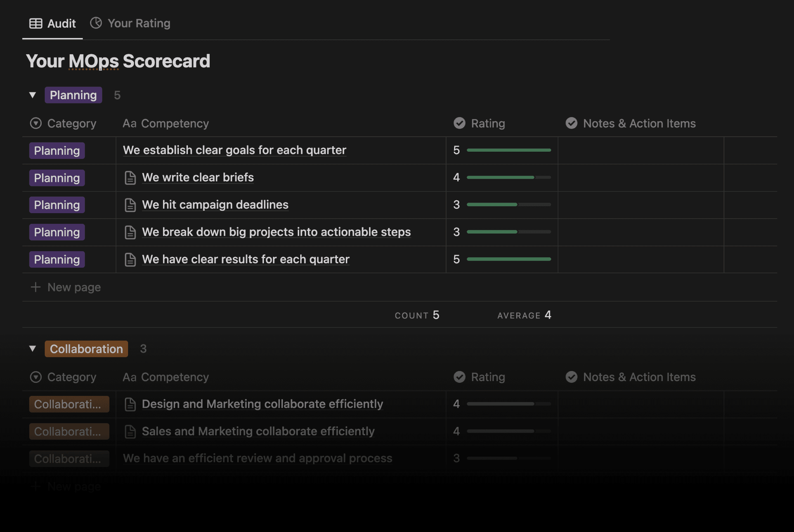Click Planning tag in 'We break down big projects' row
The image size is (794, 532).
click(57, 232)
